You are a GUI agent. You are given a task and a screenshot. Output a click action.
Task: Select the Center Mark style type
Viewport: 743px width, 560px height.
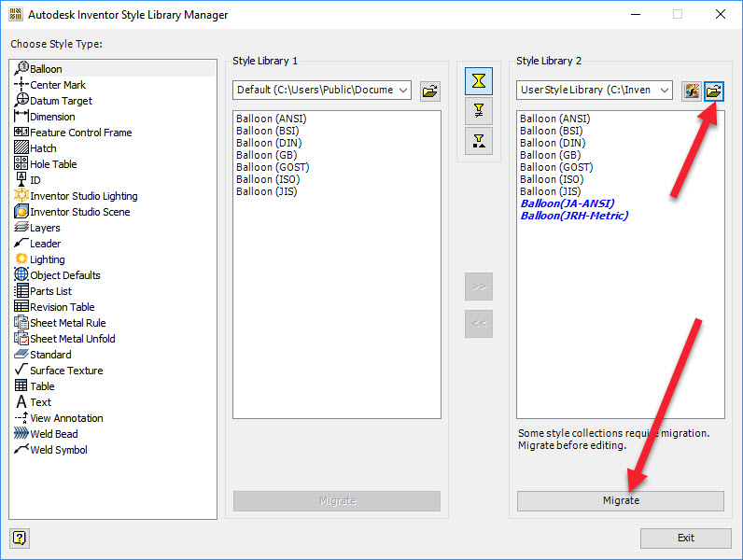tap(50, 85)
